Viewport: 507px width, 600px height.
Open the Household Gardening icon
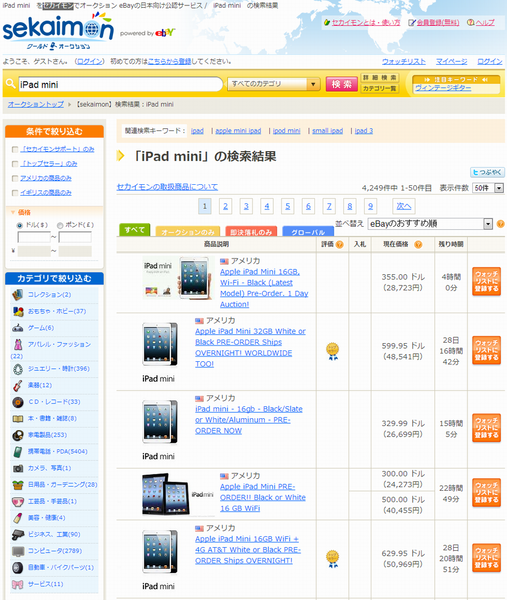click(18, 485)
